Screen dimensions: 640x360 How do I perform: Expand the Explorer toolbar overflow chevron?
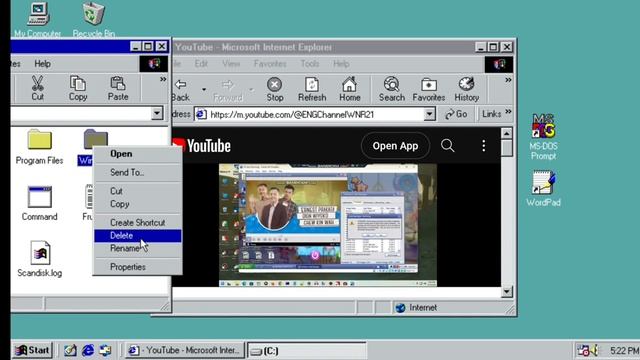163,79
